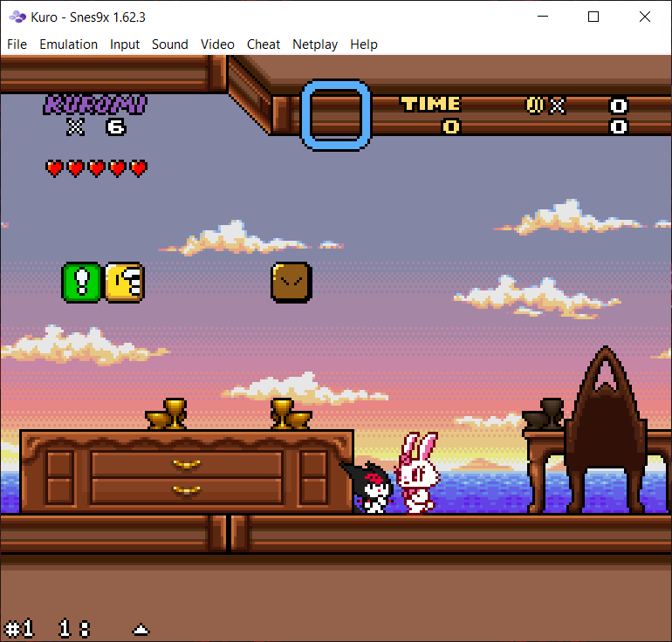Click the last red heart in health row

139,168
